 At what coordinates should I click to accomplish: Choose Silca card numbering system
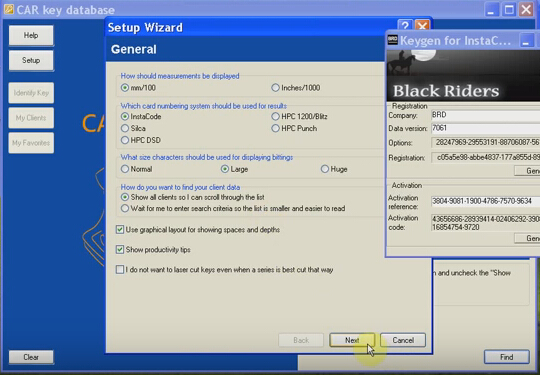(x=133, y=128)
